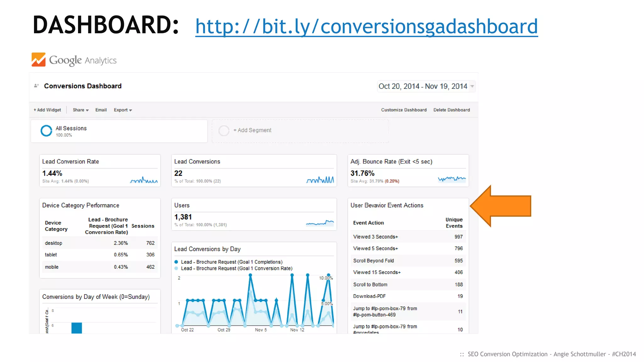Click the All Sessions segment box
The height and width of the screenshot is (362, 644).
click(x=119, y=131)
